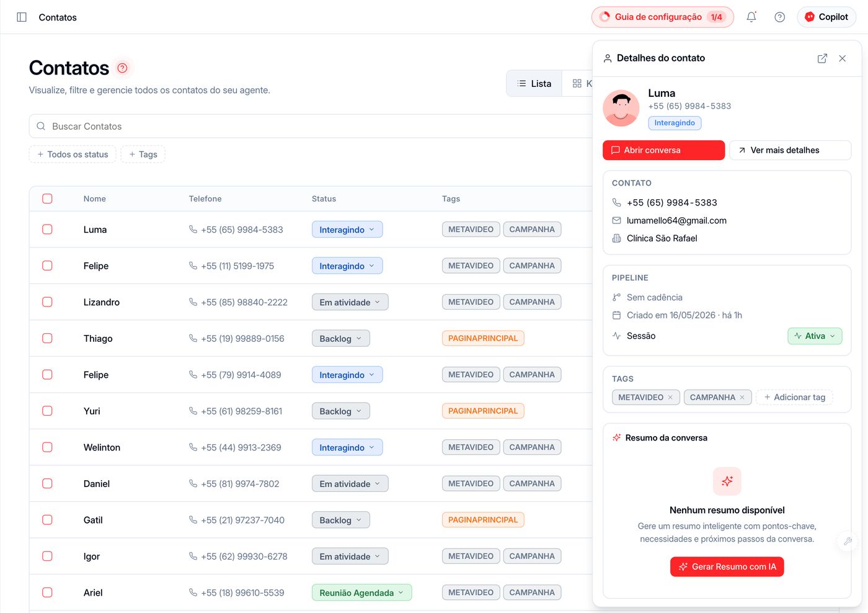Open Lizandro's Em atividade status dropdown
The image size is (868, 613).
[350, 302]
